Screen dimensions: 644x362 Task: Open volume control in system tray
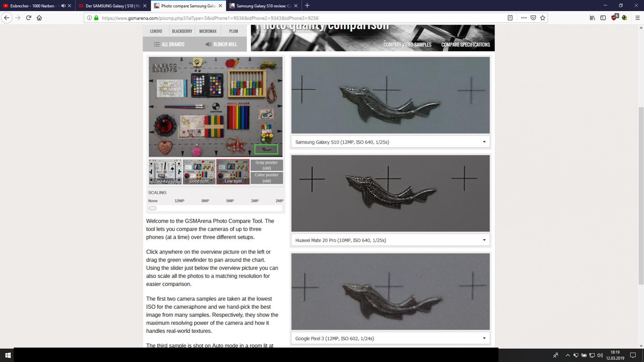(600, 355)
